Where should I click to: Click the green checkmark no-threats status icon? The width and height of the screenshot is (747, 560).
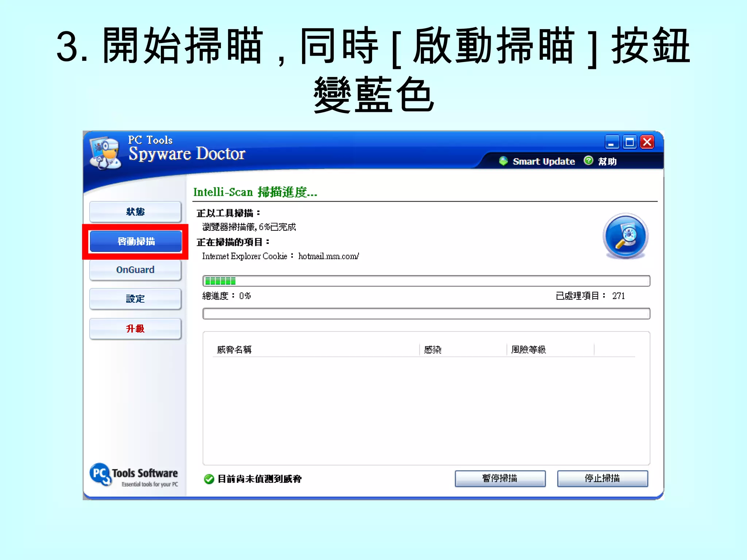209,479
